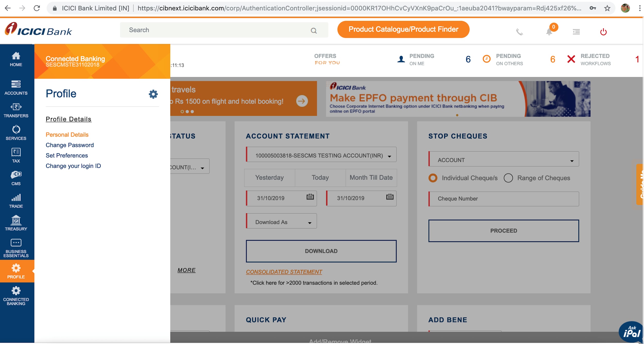
Task: Expand the statement account dropdown
Action: tap(321, 154)
